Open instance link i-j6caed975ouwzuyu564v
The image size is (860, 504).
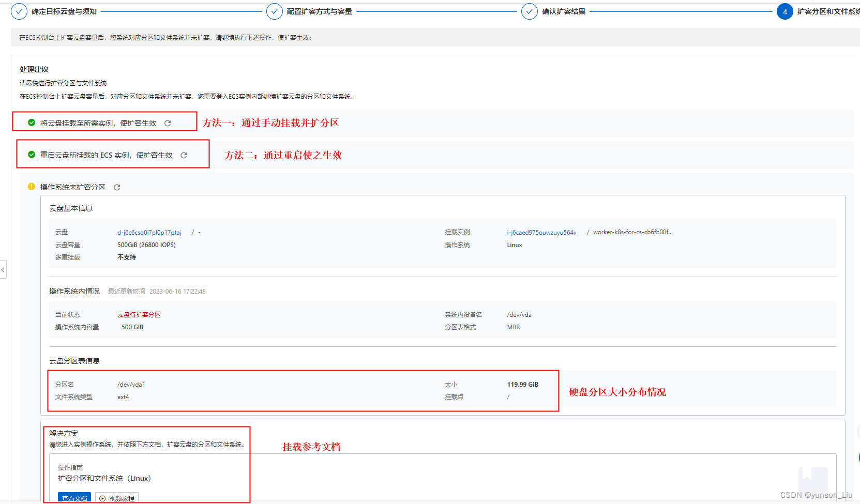(541, 233)
